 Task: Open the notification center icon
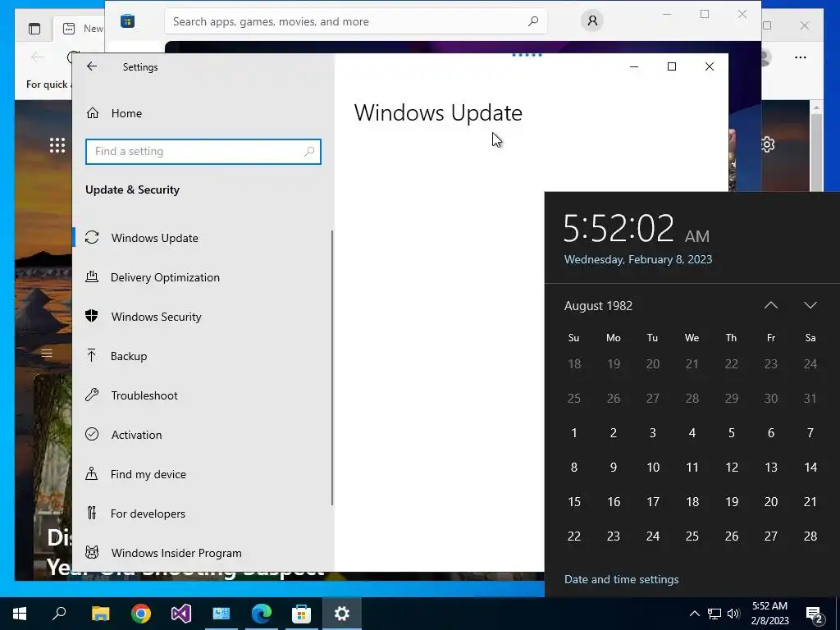pos(815,614)
